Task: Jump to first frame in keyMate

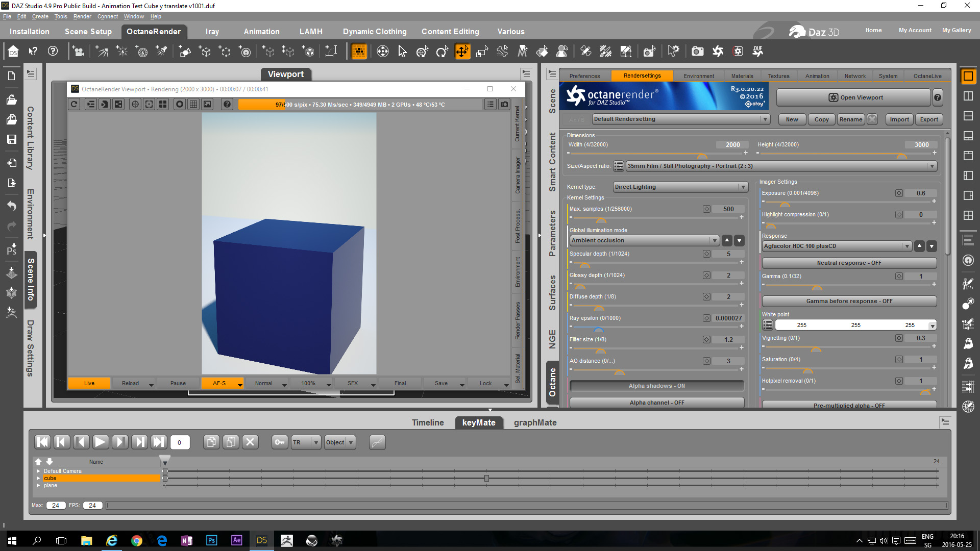Action: [x=42, y=442]
